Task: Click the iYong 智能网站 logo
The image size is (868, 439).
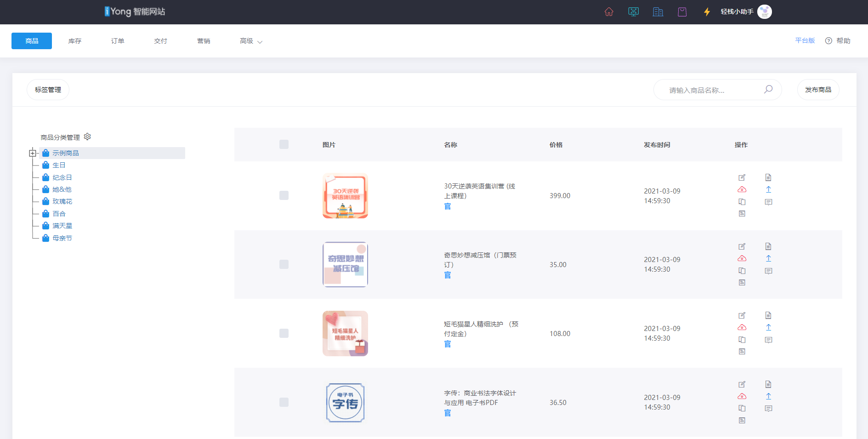Action: click(x=135, y=11)
